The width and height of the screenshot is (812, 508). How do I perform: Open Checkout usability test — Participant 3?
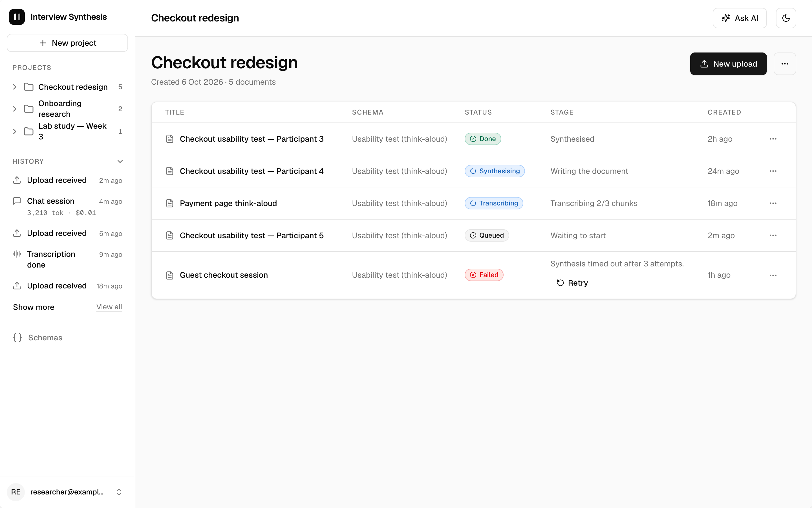(x=252, y=139)
